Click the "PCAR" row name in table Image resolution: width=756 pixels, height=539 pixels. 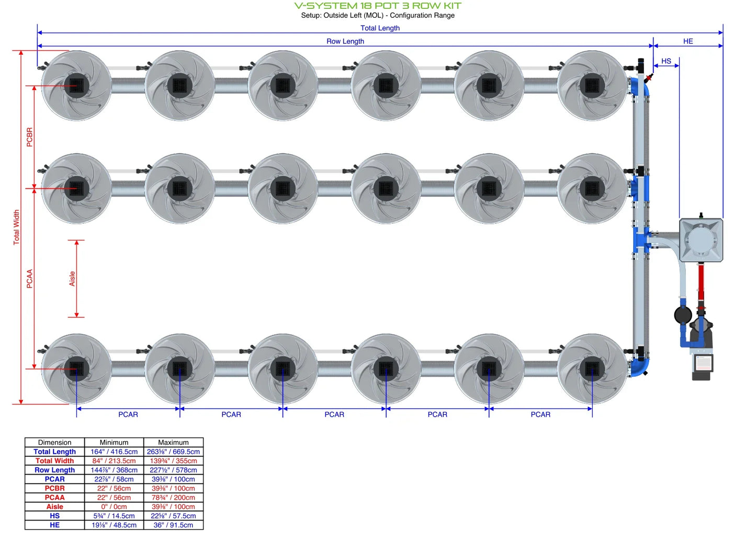(55, 479)
